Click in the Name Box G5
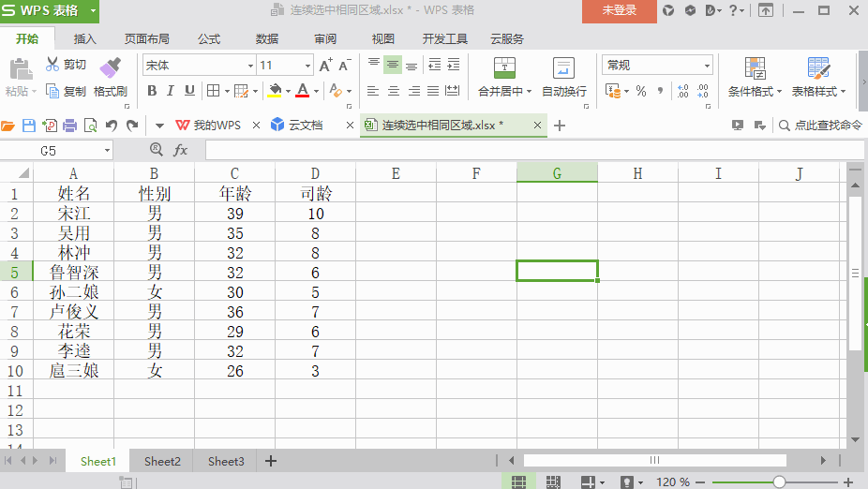The height and width of the screenshot is (489, 868). [x=49, y=151]
